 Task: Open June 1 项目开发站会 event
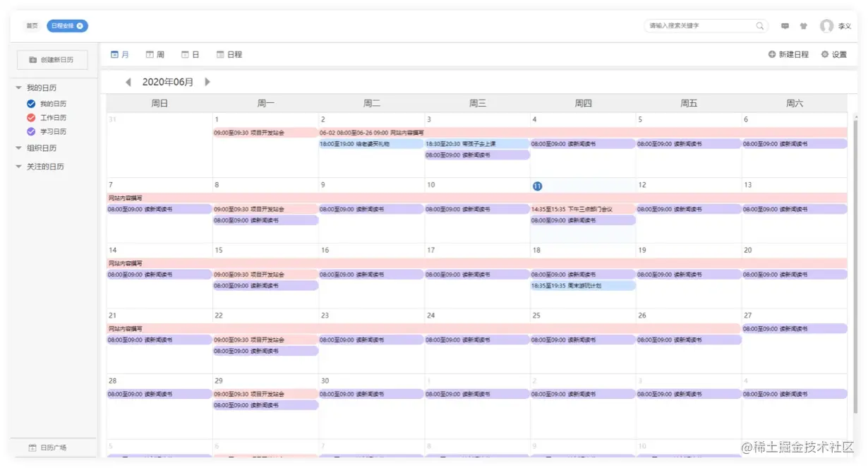click(x=265, y=133)
